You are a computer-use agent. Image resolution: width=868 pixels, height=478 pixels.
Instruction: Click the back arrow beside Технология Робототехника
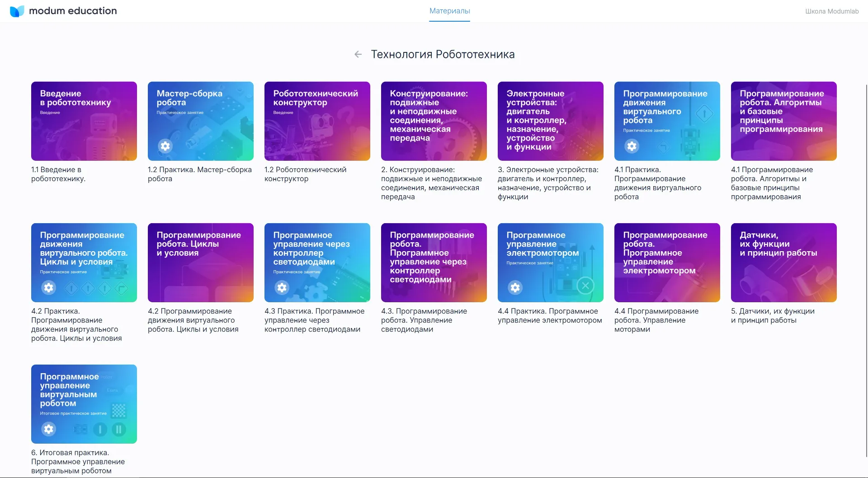pyautogui.click(x=358, y=55)
